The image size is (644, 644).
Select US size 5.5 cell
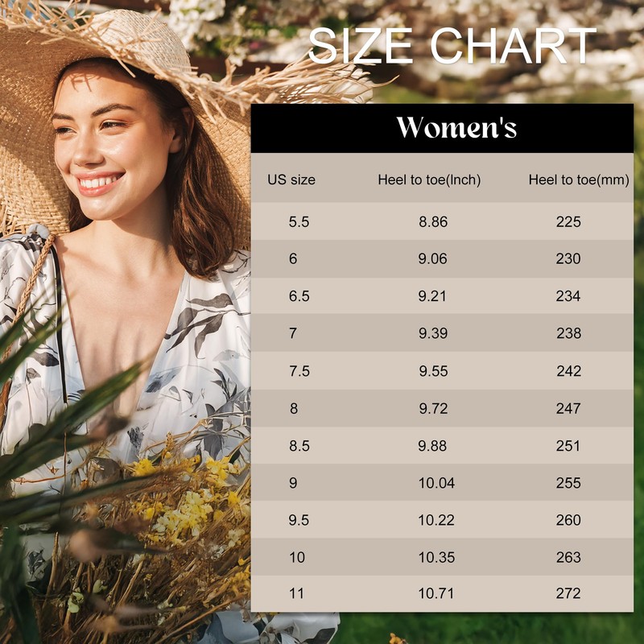pyautogui.click(x=299, y=222)
